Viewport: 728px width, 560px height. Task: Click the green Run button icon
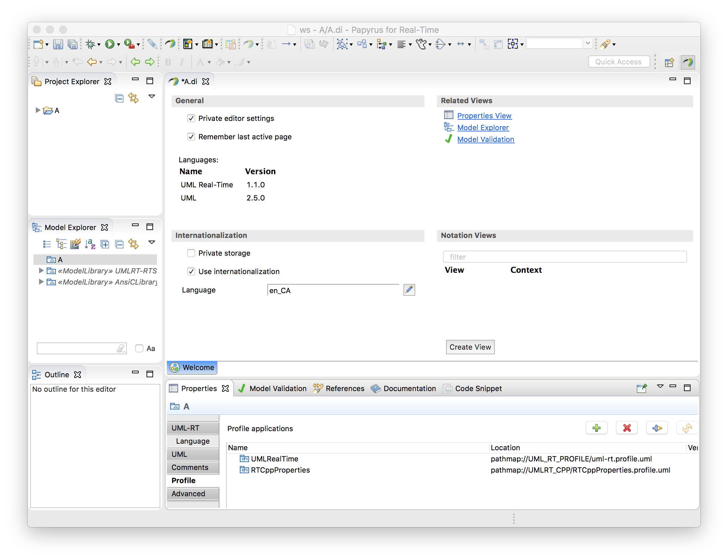109,44
